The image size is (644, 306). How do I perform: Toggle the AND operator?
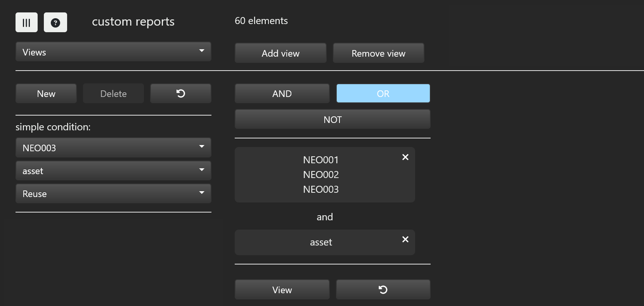(x=282, y=93)
